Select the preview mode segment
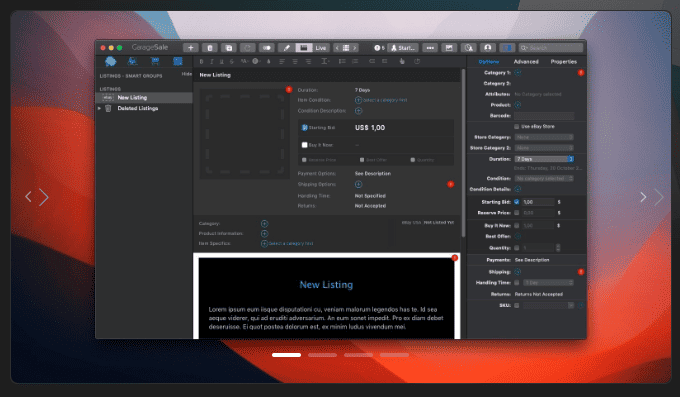Image resolution: width=680 pixels, height=397 pixels. click(304, 48)
